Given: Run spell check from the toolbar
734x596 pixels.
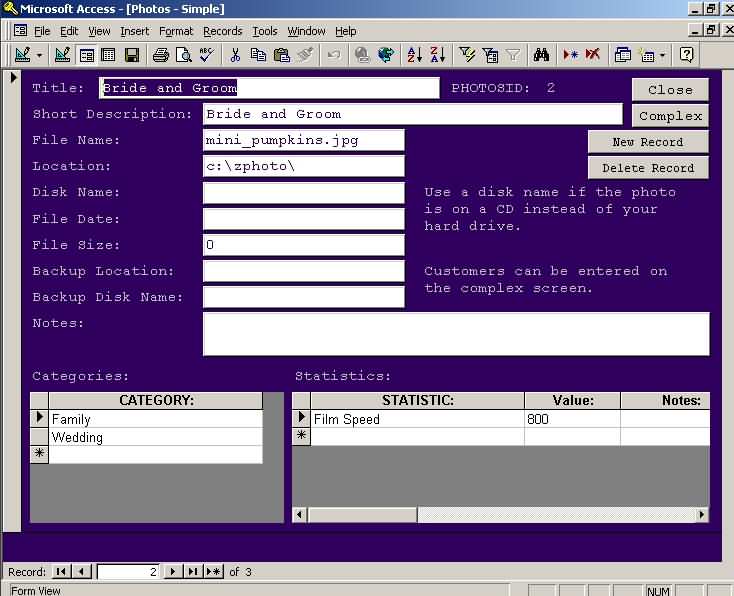Looking at the screenshot, I should [x=208, y=55].
